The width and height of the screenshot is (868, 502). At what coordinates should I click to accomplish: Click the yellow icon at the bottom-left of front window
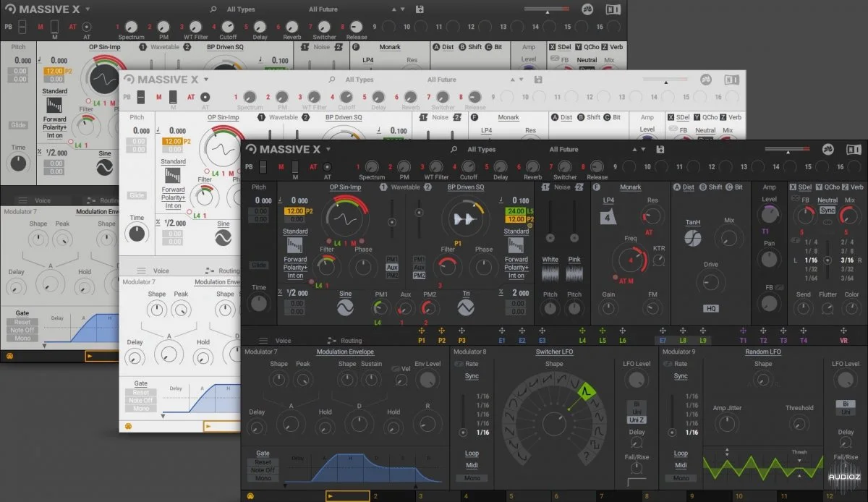[x=250, y=496]
